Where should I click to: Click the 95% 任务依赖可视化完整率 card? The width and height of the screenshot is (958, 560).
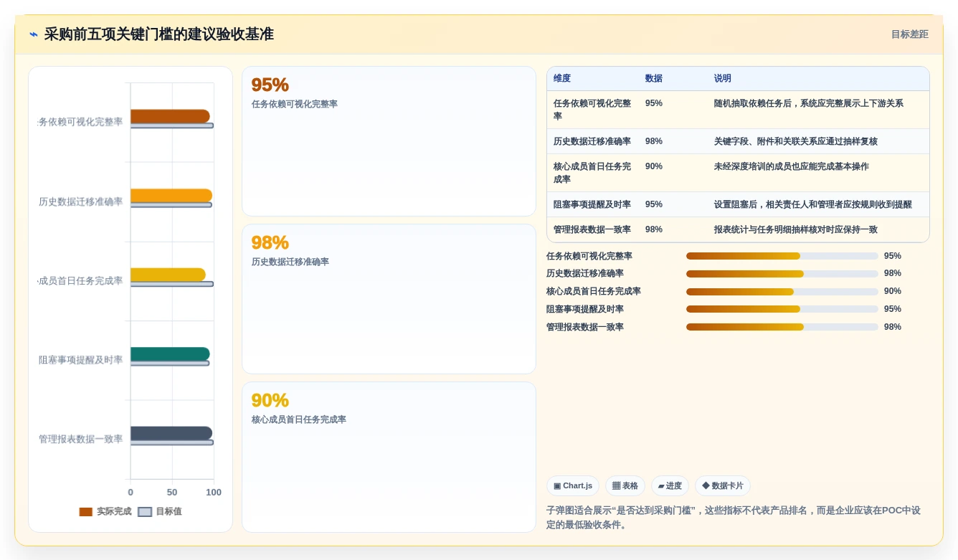[389, 141]
